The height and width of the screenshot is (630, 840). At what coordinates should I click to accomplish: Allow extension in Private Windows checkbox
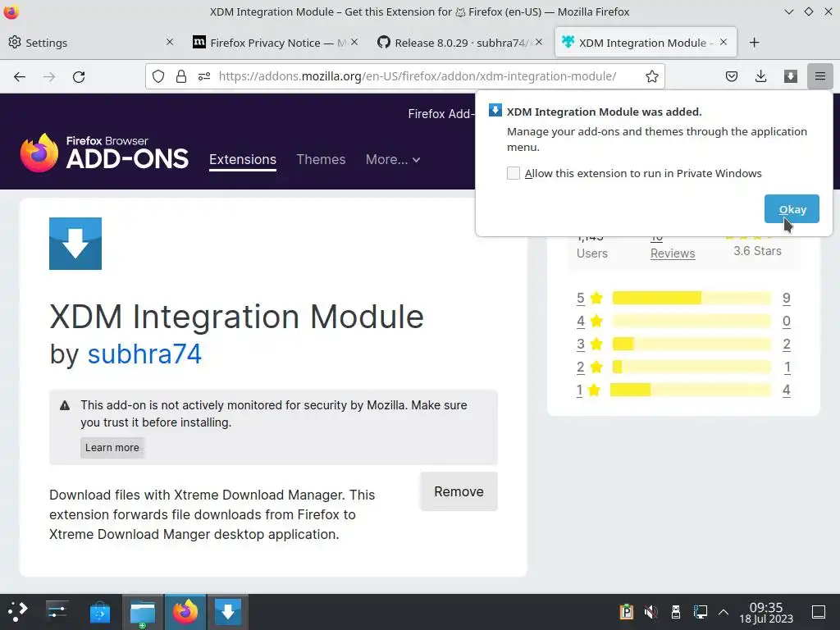tap(514, 173)
